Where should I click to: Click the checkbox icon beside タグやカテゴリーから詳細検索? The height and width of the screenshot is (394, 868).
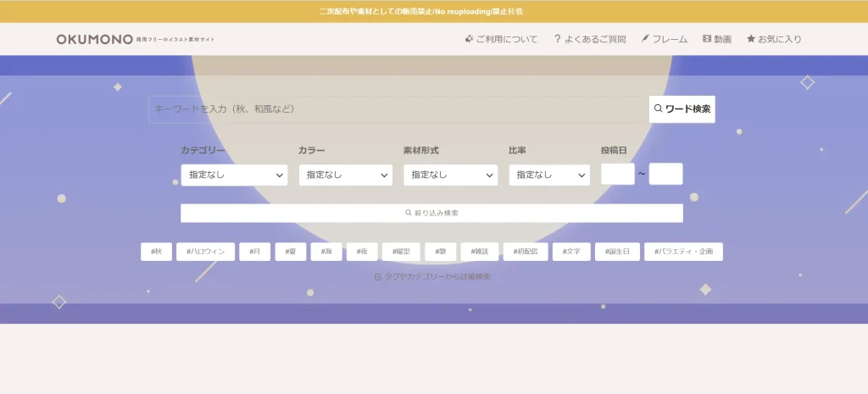click(378, 277)
